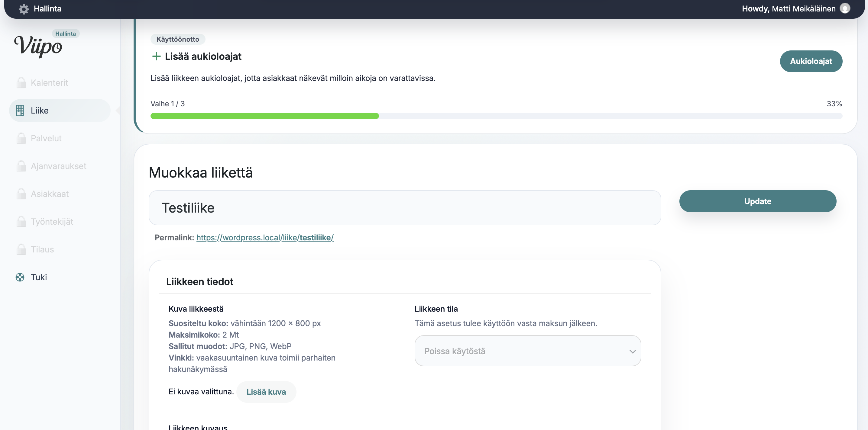Click the Lisää kuva button
This screenshot has width=868, height=430.
(x=266, y=392)
